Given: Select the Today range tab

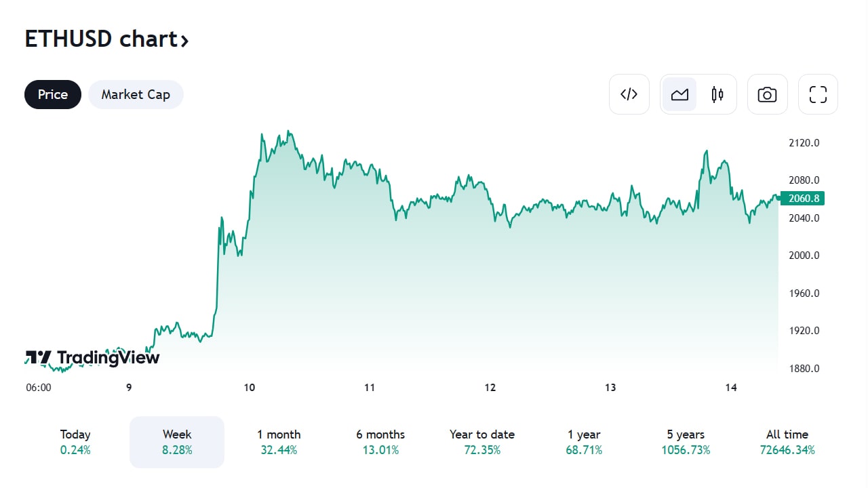Looking at the screenshot, I should coord(75,442).
